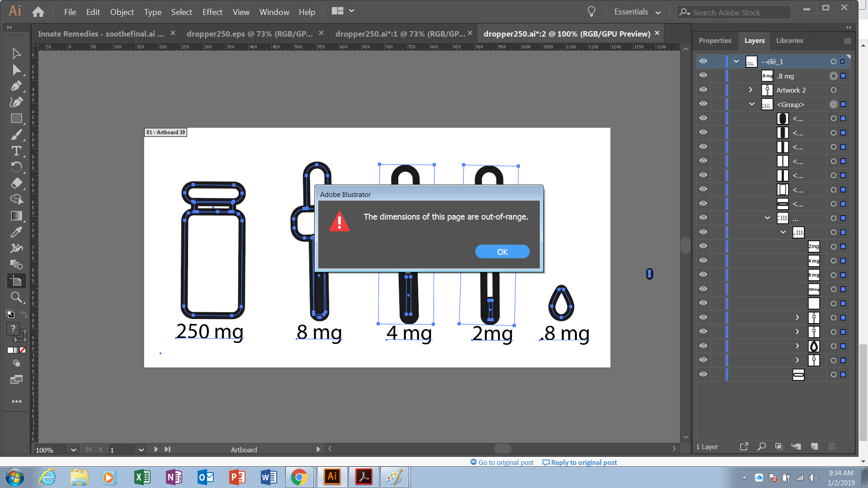Select the Pen tool
The height and width of the screenshot is (488, 868).
16,86
